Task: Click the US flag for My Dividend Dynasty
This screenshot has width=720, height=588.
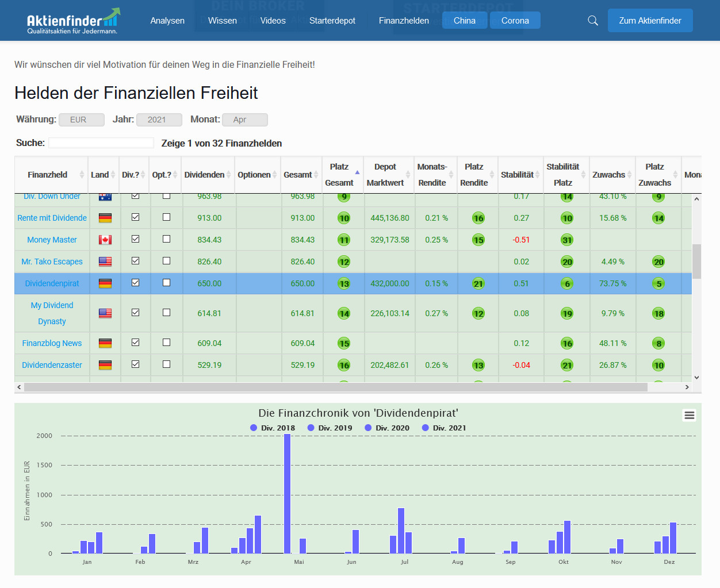Action: click(105, 313)
